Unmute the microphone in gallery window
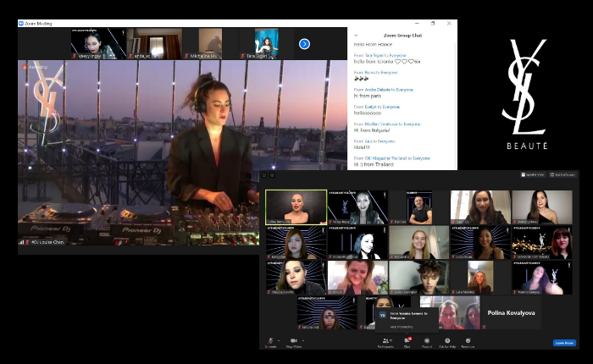The image size is (593, 364). (270, 343)
